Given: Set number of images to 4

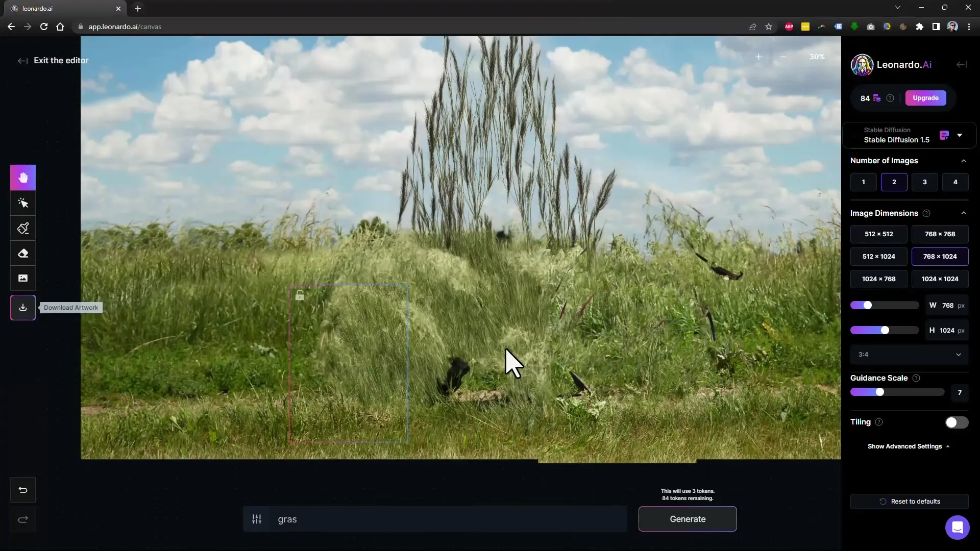Looking at the screenshot, I should pyautogui.click(x=955, y=182).
